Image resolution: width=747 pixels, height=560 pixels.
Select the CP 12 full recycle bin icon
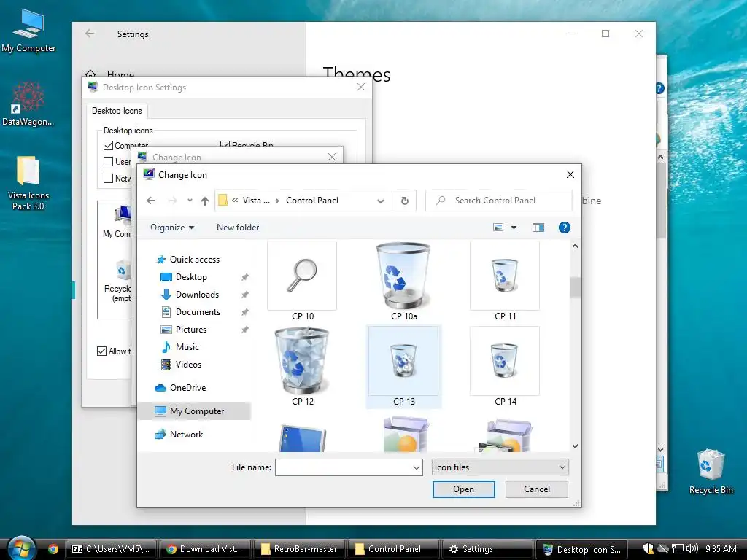pos(302,366)
